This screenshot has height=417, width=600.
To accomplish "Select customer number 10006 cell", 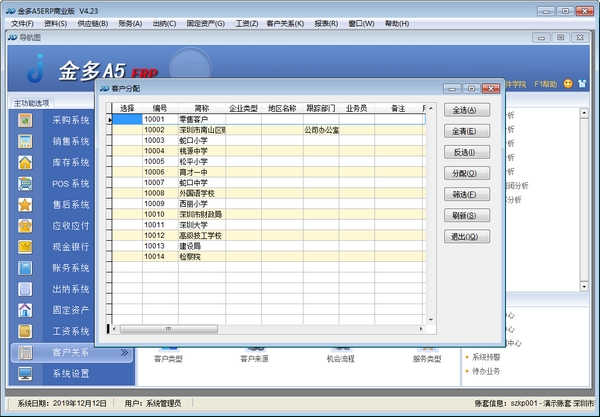I will click(x=160, y=172).
